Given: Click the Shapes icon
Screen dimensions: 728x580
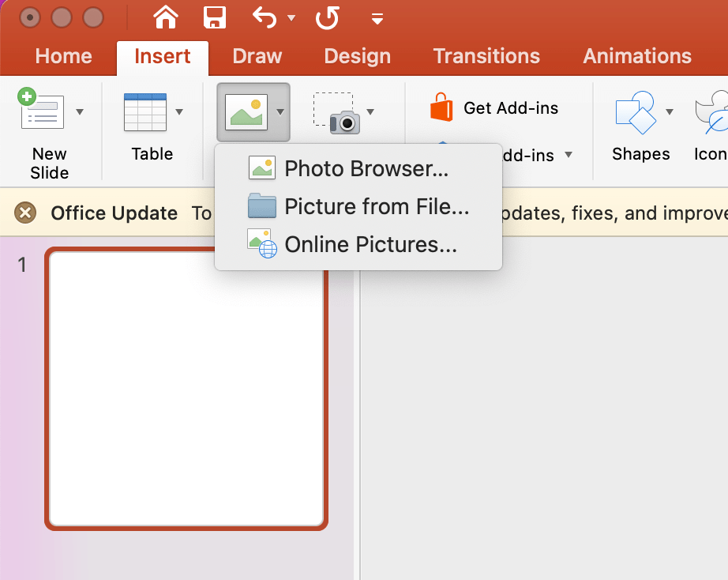Looking at the screenshot, I should (636, 111).
